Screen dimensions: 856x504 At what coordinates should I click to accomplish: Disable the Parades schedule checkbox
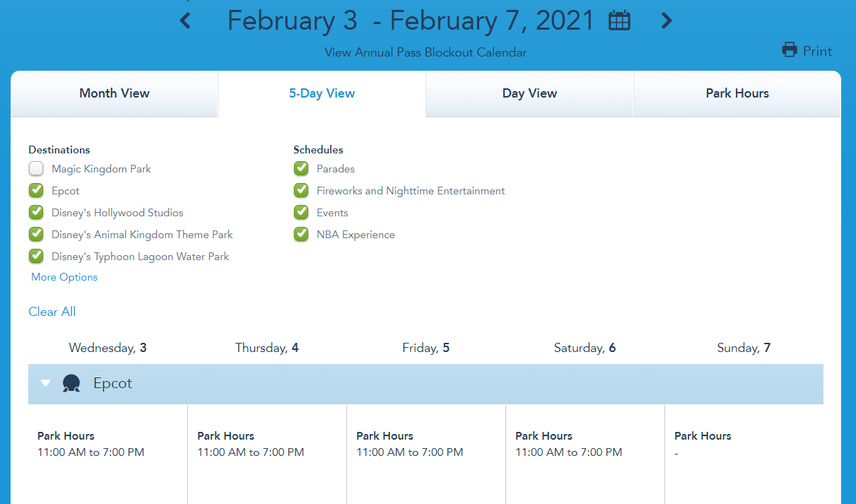coord(301,169)
